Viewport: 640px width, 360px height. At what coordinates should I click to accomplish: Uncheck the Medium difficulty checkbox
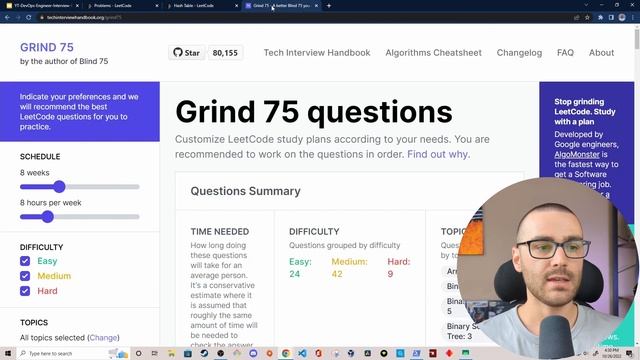[x=25, y=276]
